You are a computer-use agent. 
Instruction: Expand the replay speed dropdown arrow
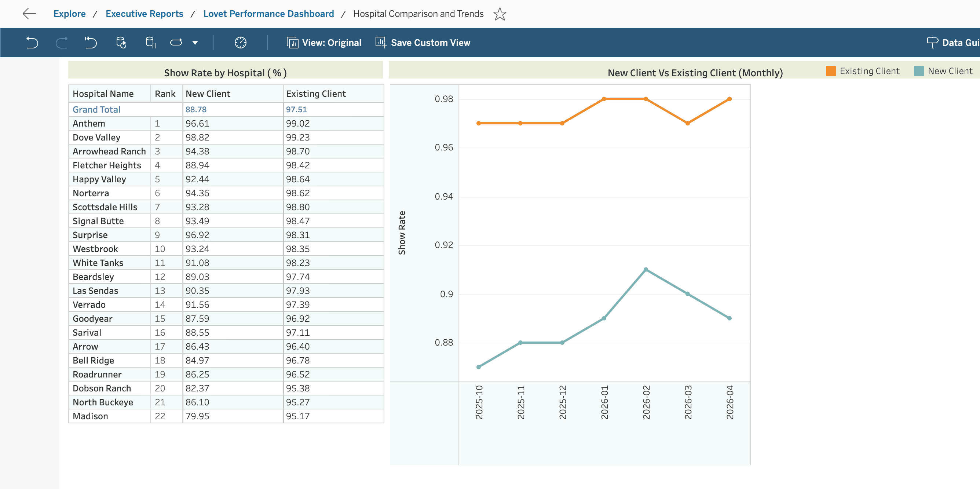tap(195, 43)
